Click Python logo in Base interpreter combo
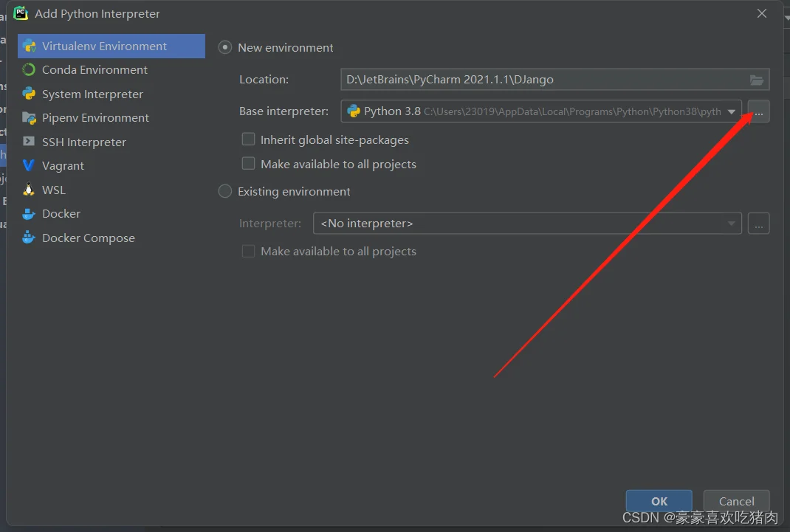The width and height of the screenshot is (790, 532). (354, 111)
